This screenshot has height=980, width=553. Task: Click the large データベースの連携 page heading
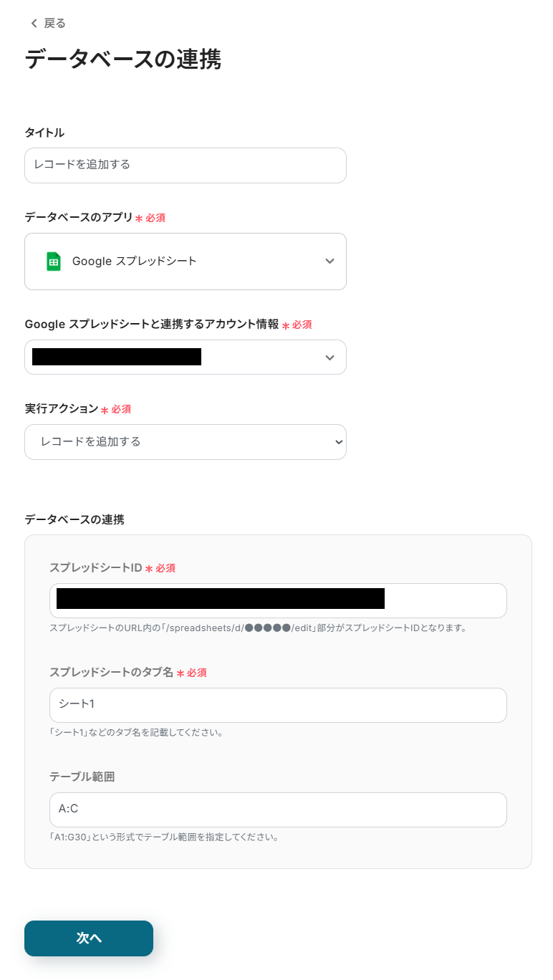tap(122, 59)
